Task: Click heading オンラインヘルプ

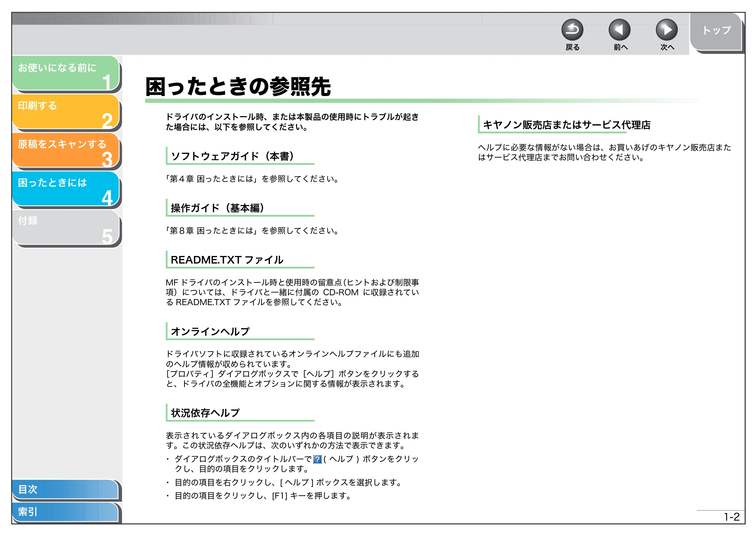Action: (x=210, y=332)
